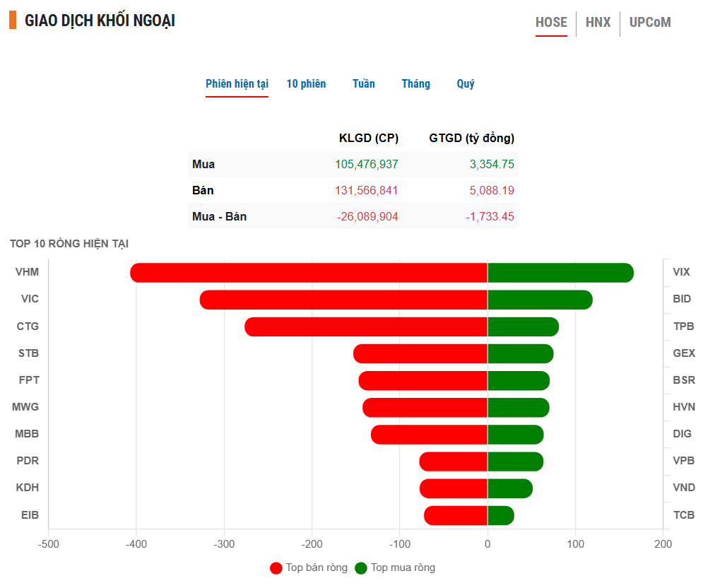
Task: Select the UPCoM exchange tab
Action: [649, 23]
